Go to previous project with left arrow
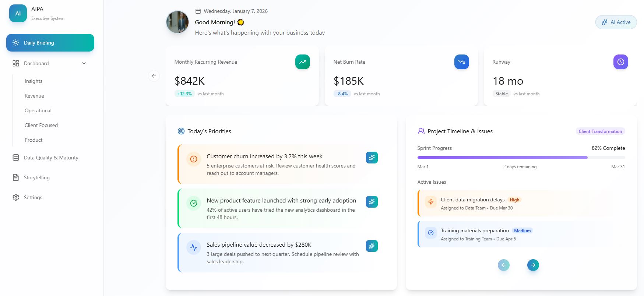This screenshot has height=296, width=644. coord(503,265)
